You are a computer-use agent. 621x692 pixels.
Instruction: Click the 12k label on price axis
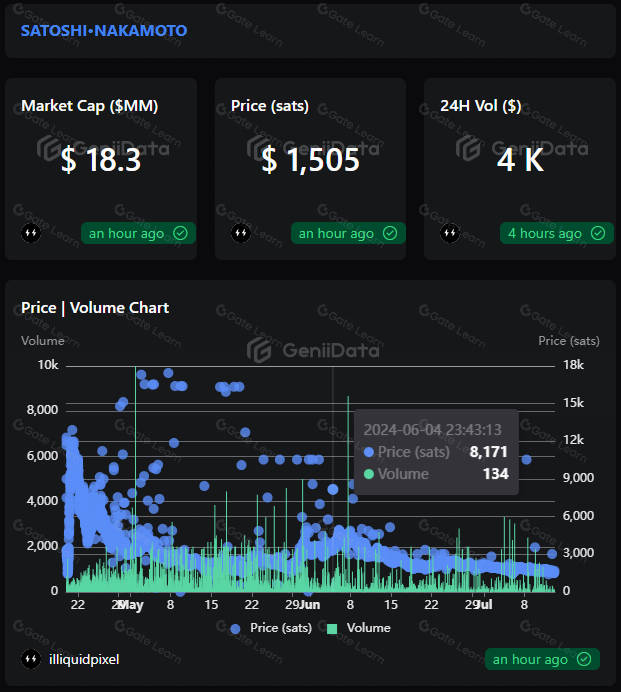573,440
